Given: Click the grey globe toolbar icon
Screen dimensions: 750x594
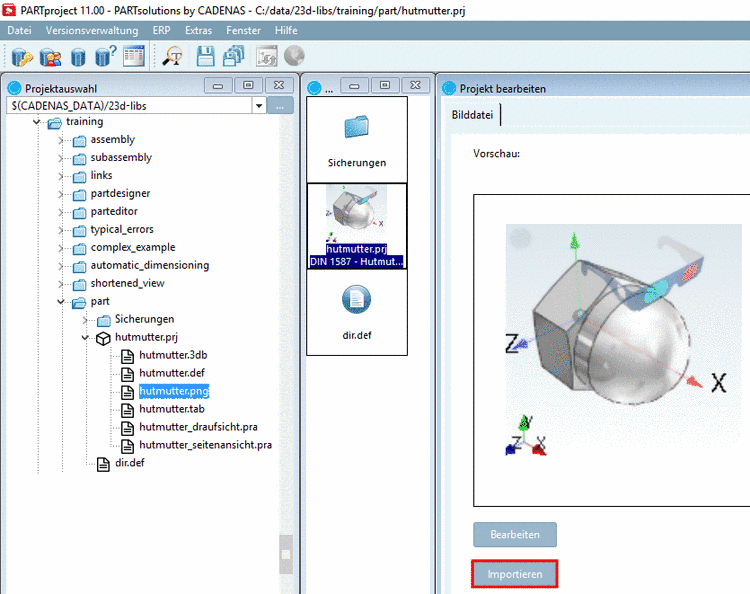Looking at the screenshot, I should (x=294, y=55).
